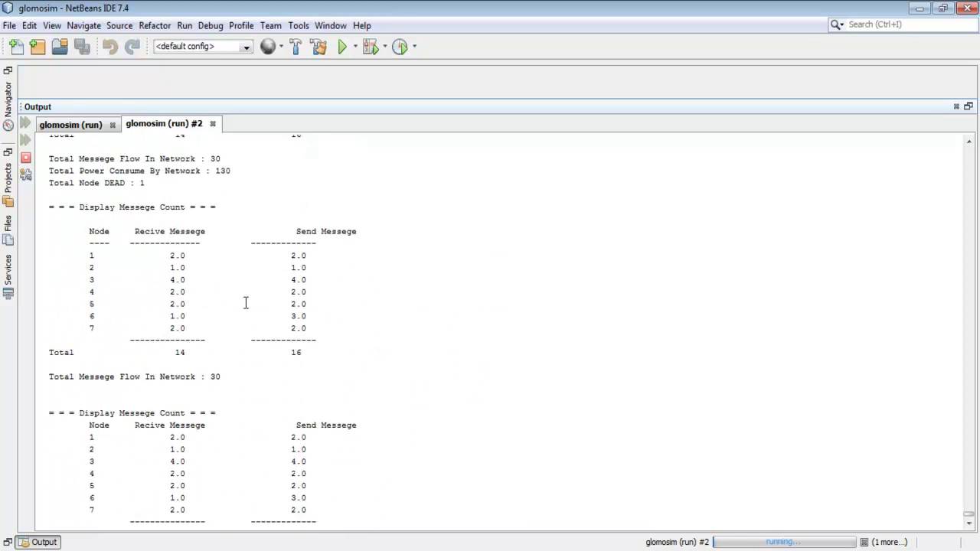The image size is (980, 551).
Task: Open the configuration dropdown '<default config>'
Action: coord(203,47)
